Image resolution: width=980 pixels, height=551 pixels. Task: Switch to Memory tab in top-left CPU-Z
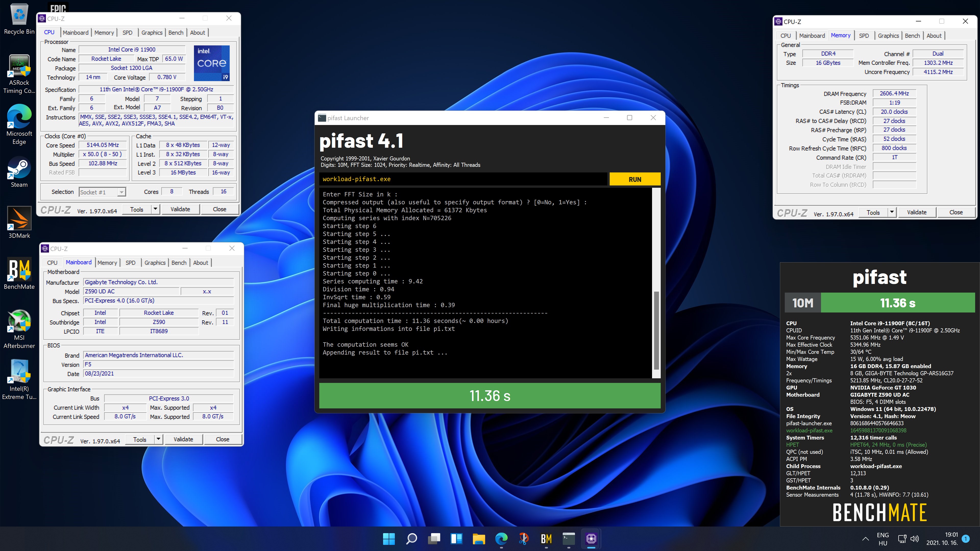point(104,33)
